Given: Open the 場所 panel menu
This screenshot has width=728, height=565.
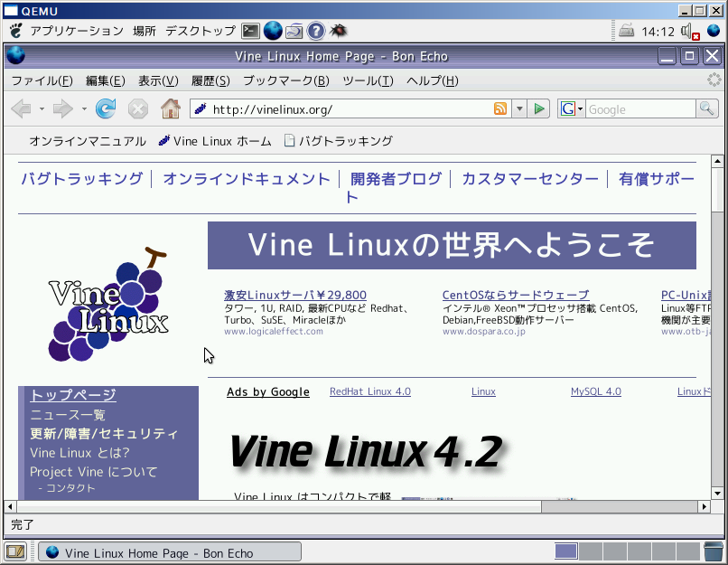Looking at the screenshot, I should pyautogui.click(x=145, y=31).
